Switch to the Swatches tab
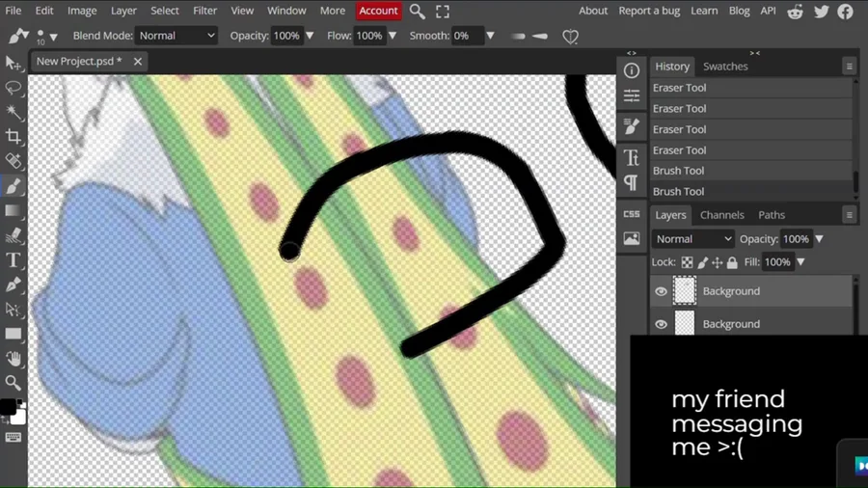 [x=725, y=67]
